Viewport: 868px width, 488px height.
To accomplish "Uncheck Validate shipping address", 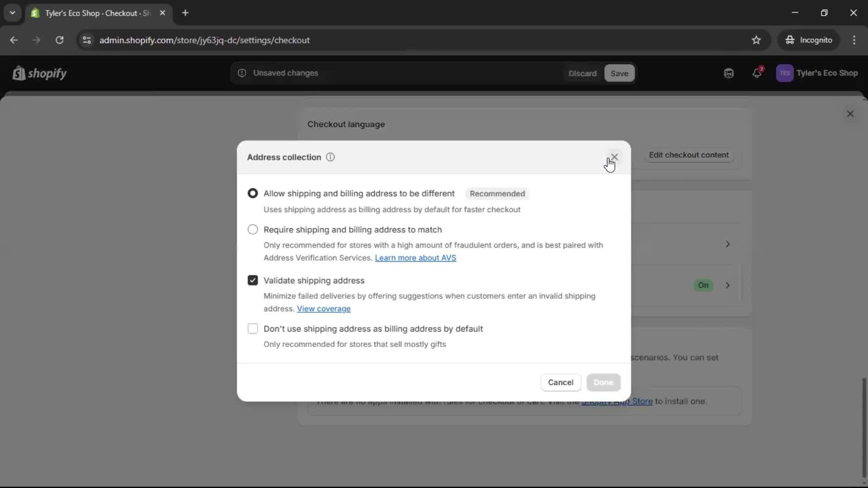I will (x=253, y=280).
